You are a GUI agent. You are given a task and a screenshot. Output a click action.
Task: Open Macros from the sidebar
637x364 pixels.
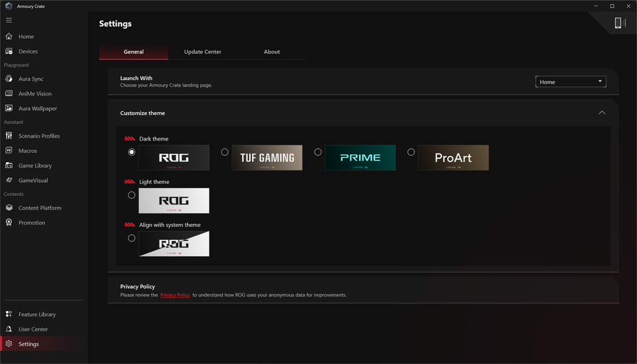click(x=27, y=150)
